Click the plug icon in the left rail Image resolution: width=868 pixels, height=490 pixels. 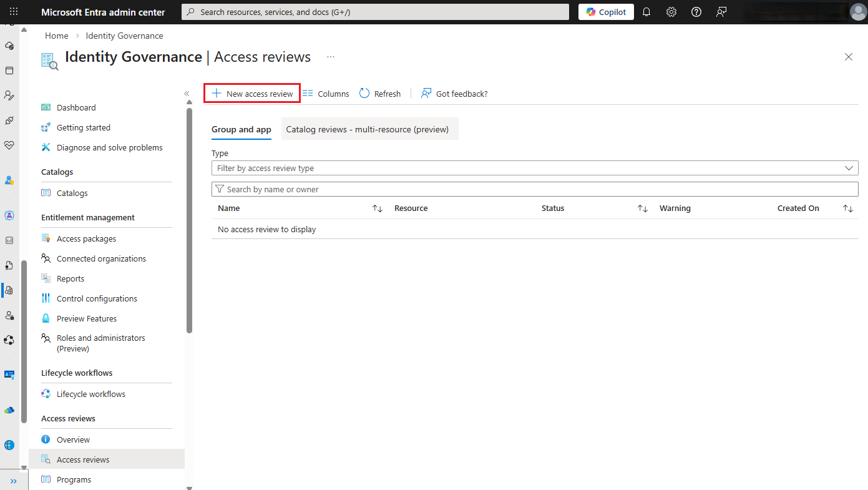coord(9,120)
